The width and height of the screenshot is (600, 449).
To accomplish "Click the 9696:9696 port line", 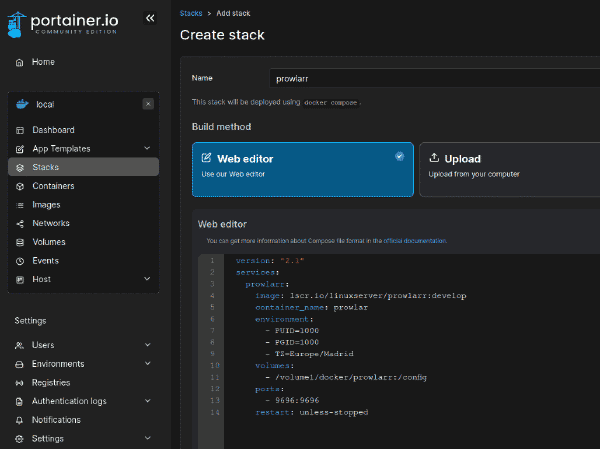I will pyautogui.click(x=292, y=400).
